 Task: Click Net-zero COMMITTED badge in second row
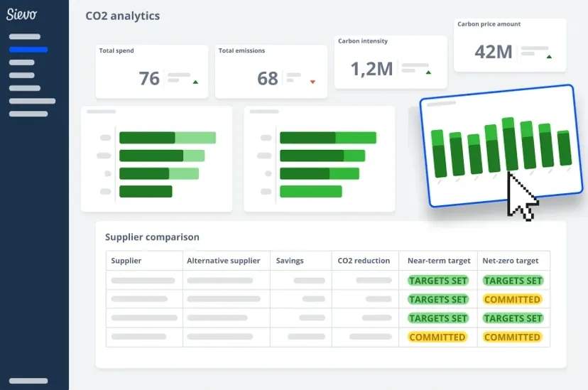point(512,299)
